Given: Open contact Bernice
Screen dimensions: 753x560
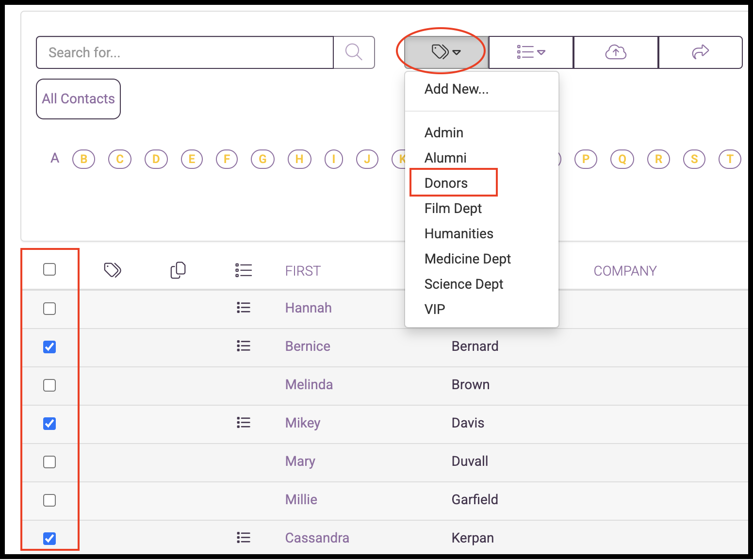Looking at the screenshot, I should [x=308, y=346].
